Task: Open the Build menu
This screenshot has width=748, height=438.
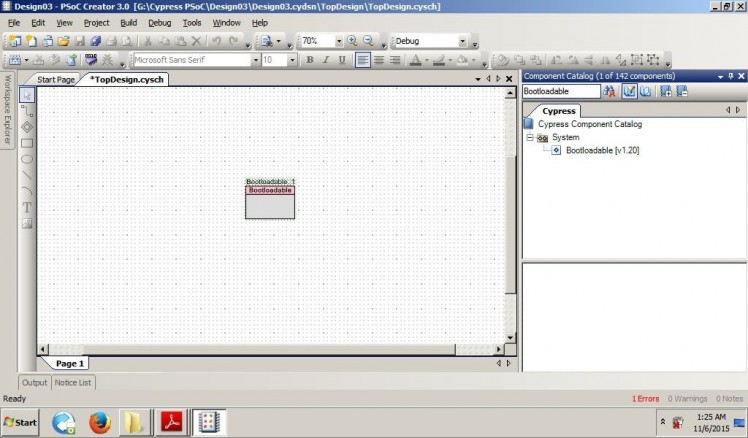Action: coord(128,23)
